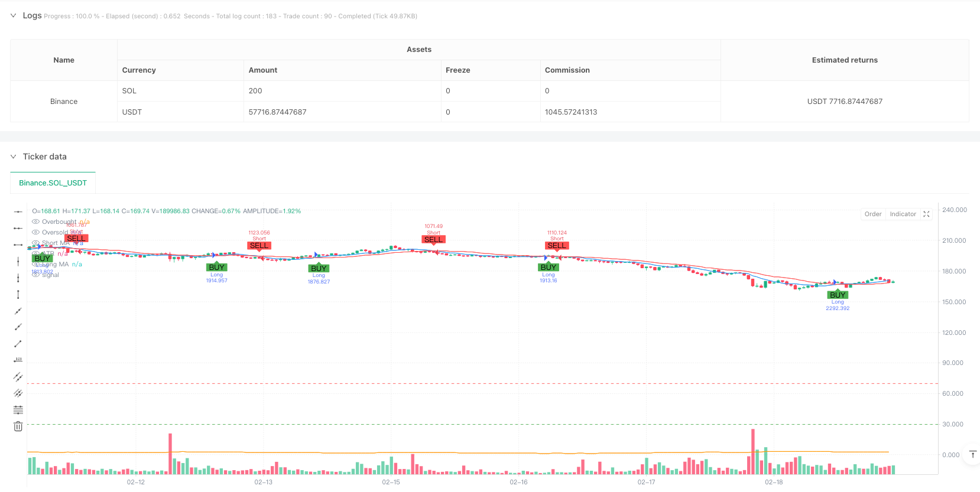
Task: Hide the Long MA indicator line
Action: tap(35, 265)
